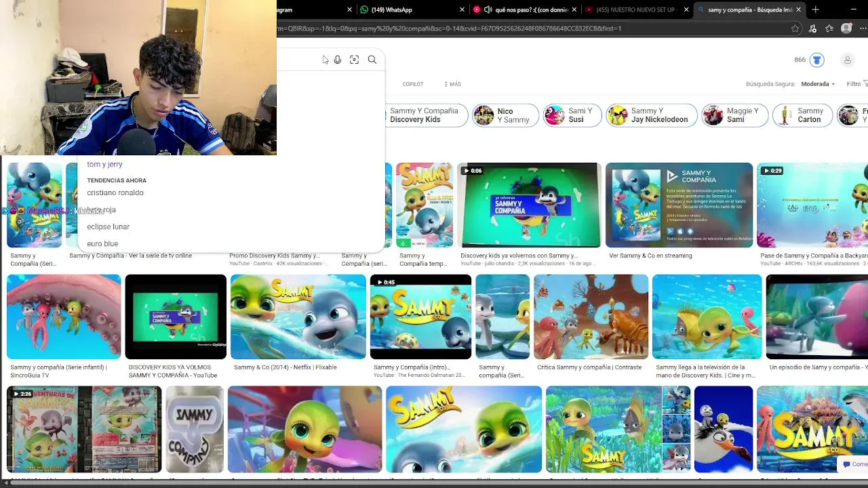868x488 pixels.
Task: Open 'Sammy & Co (2014) - Netflix' image
Action: pos(298,317)
